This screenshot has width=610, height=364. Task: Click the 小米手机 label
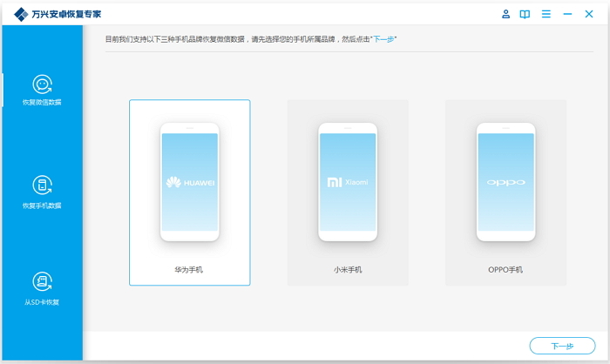[348, 269]
